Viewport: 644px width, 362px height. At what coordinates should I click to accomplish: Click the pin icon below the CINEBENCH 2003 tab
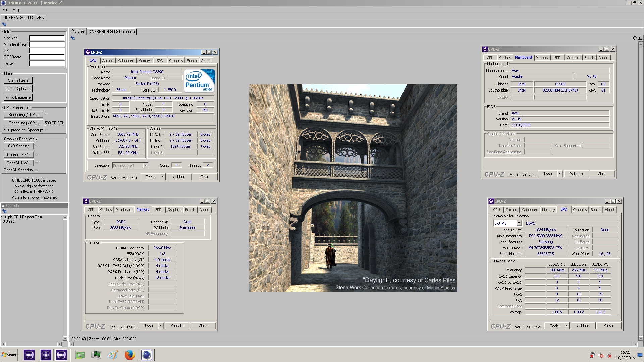4,24
